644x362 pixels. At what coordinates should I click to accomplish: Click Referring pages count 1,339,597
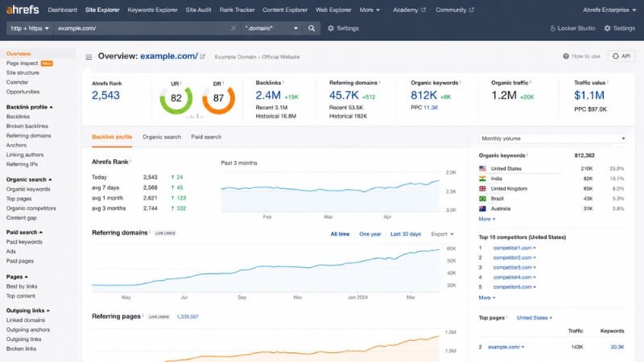click(x=188, y=317)
